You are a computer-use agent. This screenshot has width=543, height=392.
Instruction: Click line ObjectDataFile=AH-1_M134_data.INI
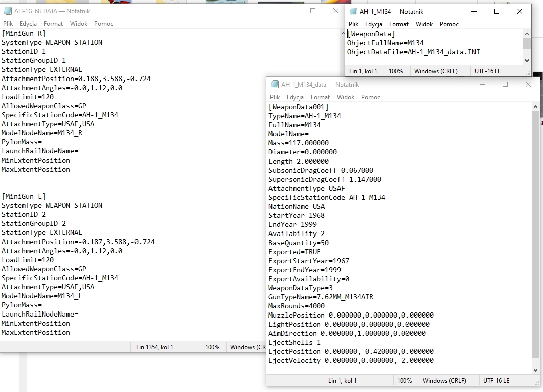(414, 52)
